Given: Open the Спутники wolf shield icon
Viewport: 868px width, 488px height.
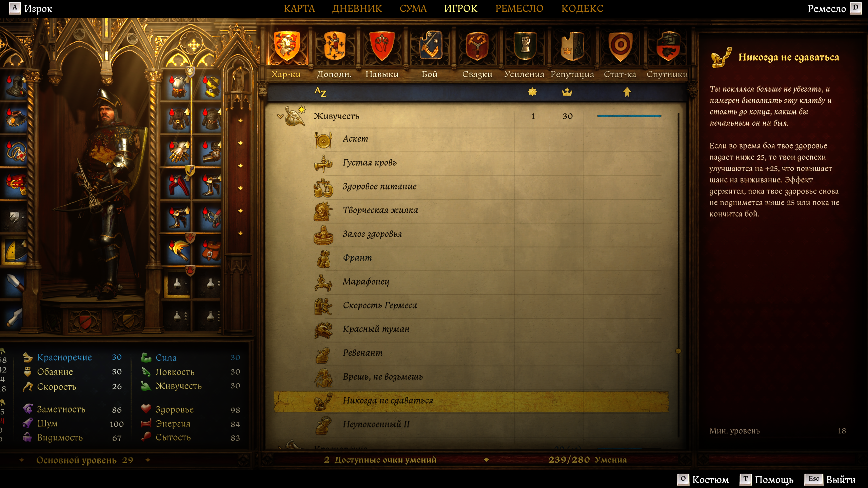Looking at the screenshot, I should tap(667, 46).
